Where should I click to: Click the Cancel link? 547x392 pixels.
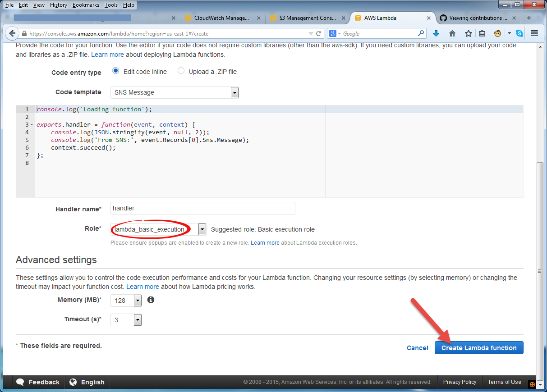tap(417, 347)
